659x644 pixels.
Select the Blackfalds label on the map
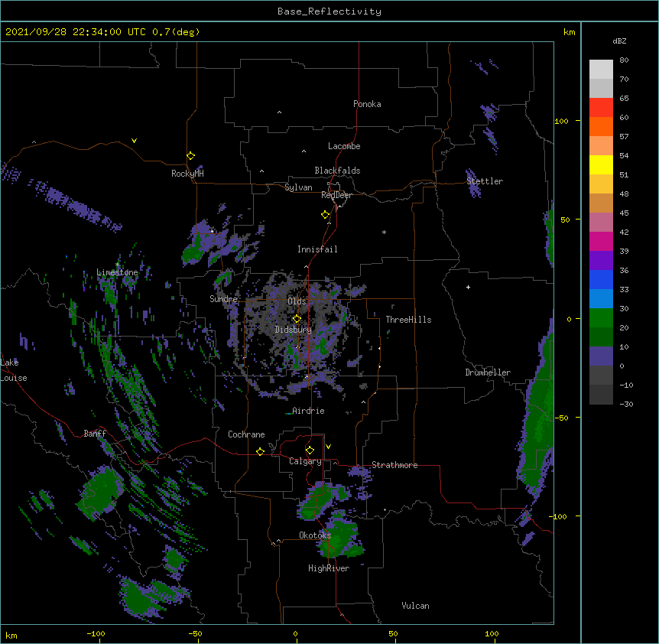(x=337, y=171)
